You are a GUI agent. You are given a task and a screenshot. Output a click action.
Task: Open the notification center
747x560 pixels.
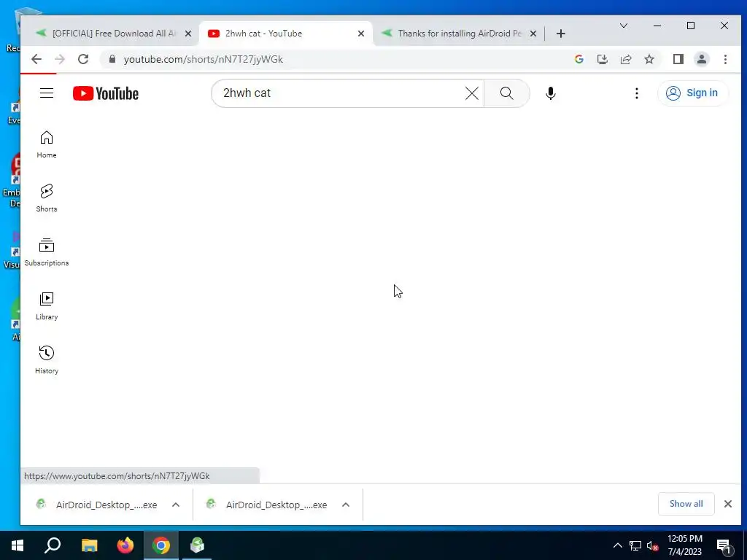point(724,545)
